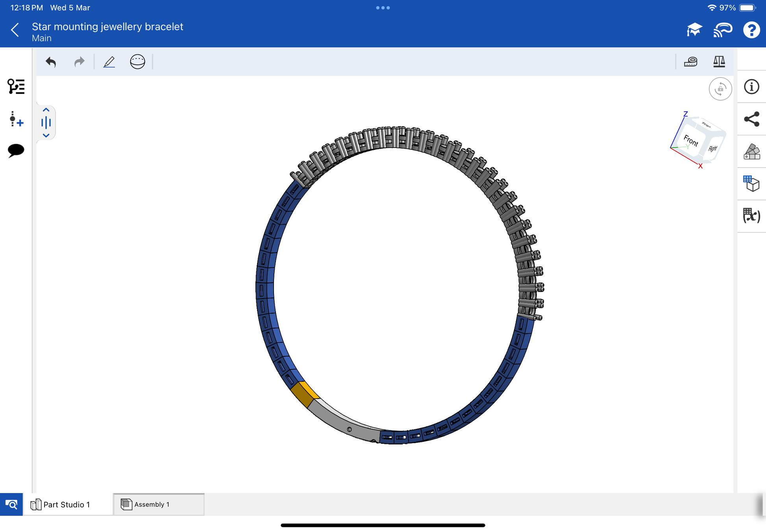Open the Share document icon
This screenshot has height=532, width=766.
tap(751, 119)
